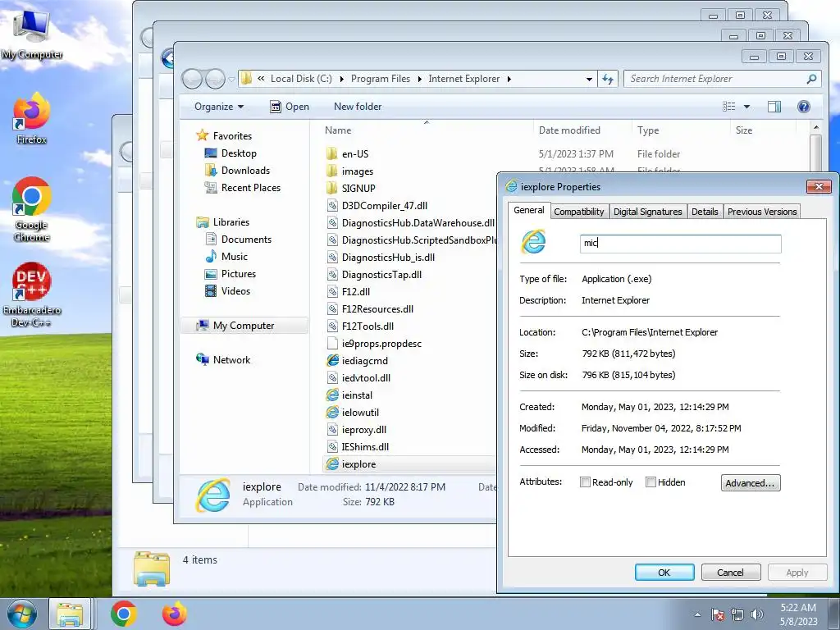
Task: Show hidden tray icons arrow
Action: click(697, 614)
